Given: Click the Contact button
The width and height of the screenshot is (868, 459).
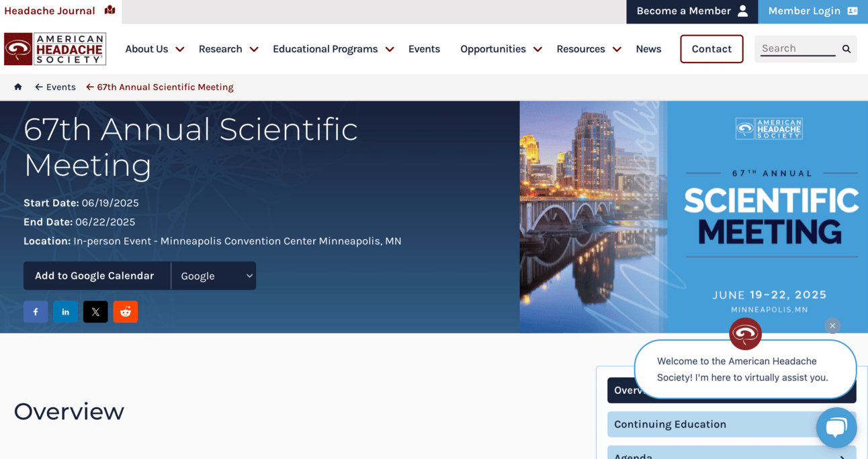Looking at the screenshot, I should (711, 49).
